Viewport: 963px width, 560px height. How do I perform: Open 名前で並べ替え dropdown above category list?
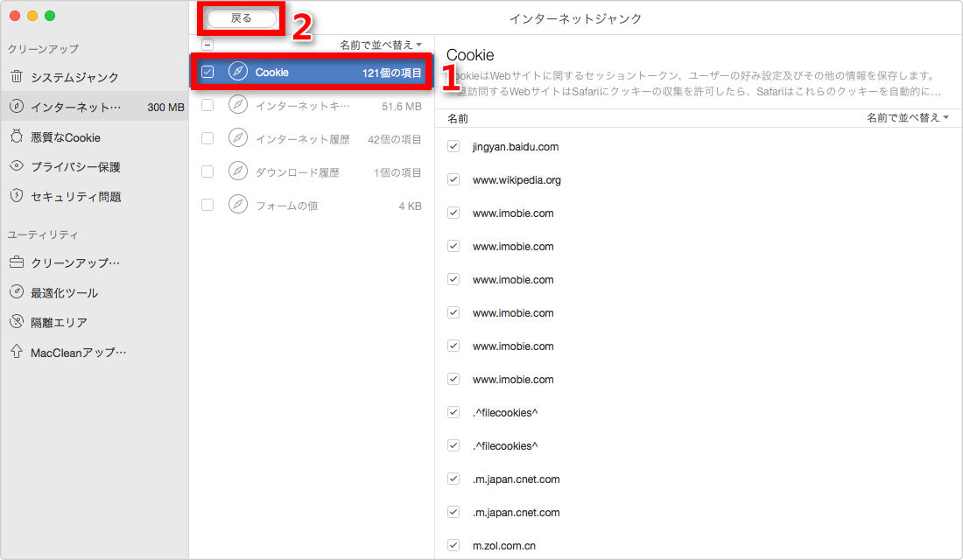point(381,45)
